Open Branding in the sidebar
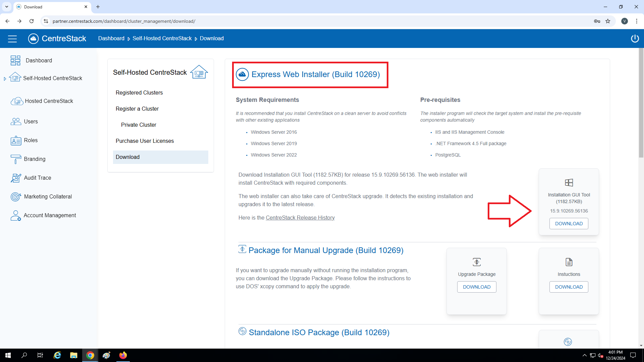Viewport: 644px width, 362px height. [x=35, y=159]
